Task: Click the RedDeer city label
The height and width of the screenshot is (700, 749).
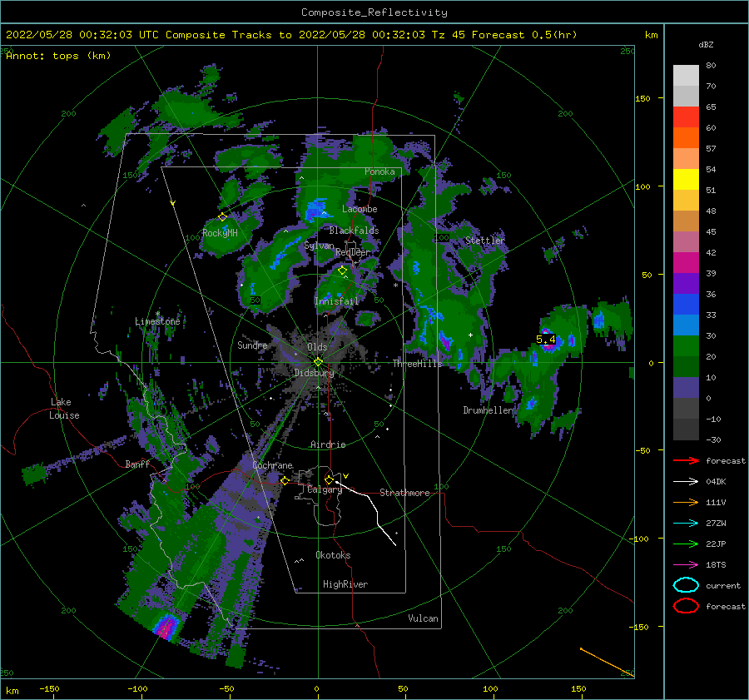Action: (x=353, y=252)
